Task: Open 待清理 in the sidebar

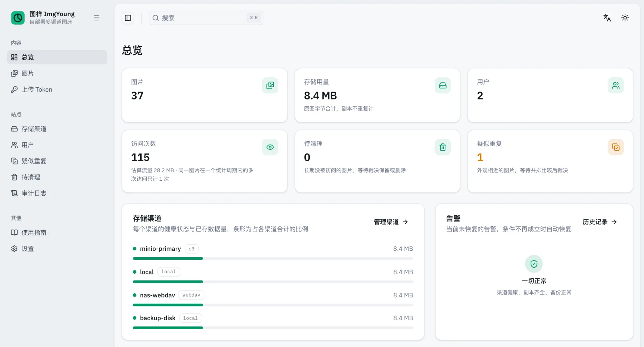Action: click(57, 177)
